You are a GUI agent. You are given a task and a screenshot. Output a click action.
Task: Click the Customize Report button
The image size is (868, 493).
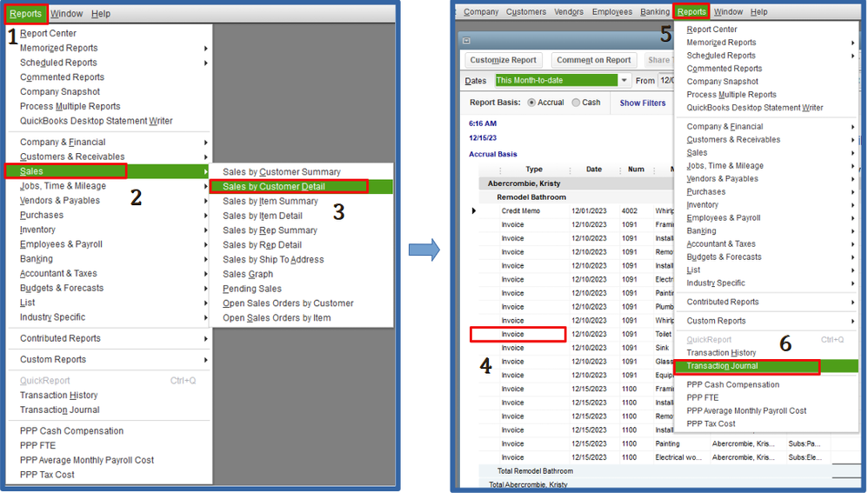pyautogui.click(x=503, y=60)
